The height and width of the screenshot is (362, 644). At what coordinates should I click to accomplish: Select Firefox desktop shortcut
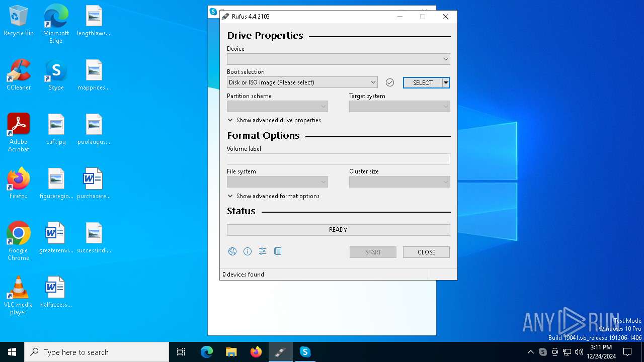tap(19, 184)
